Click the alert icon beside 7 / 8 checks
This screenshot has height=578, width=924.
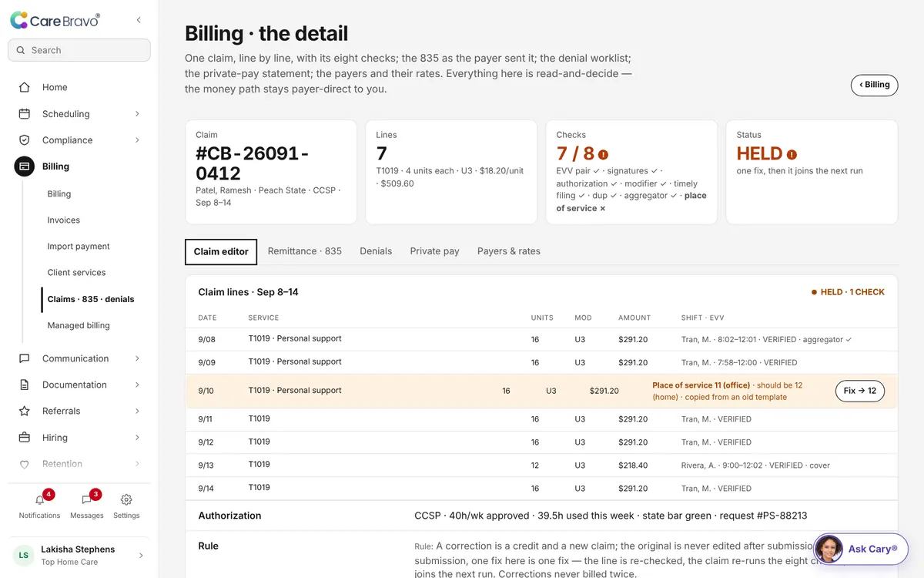pos(603,154)
